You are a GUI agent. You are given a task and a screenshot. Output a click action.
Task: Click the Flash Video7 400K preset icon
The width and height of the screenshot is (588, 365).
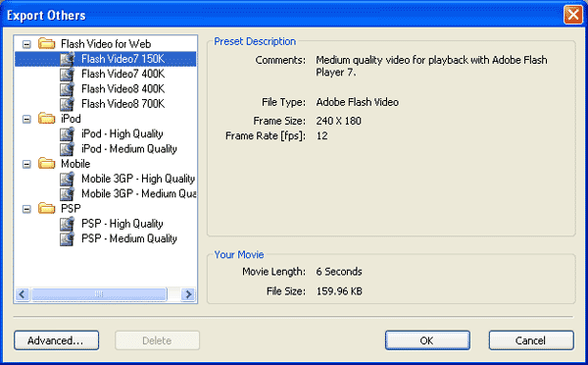(67, 74)
